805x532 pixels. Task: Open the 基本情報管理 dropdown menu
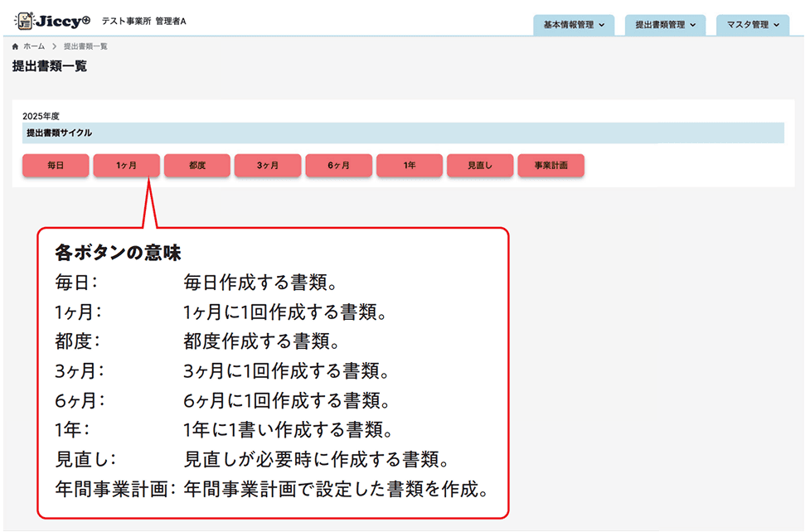(x=568, y=25)
